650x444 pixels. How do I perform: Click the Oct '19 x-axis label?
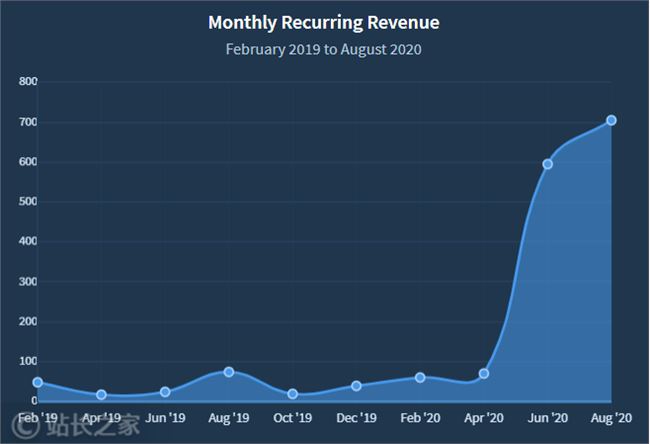[x=293, y=418]
